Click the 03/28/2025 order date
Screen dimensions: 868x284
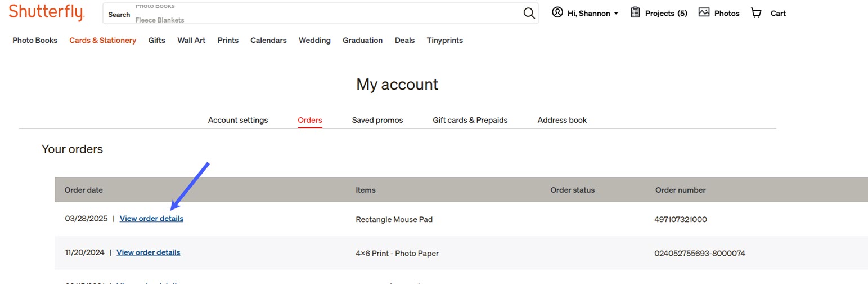click(86, 219)
